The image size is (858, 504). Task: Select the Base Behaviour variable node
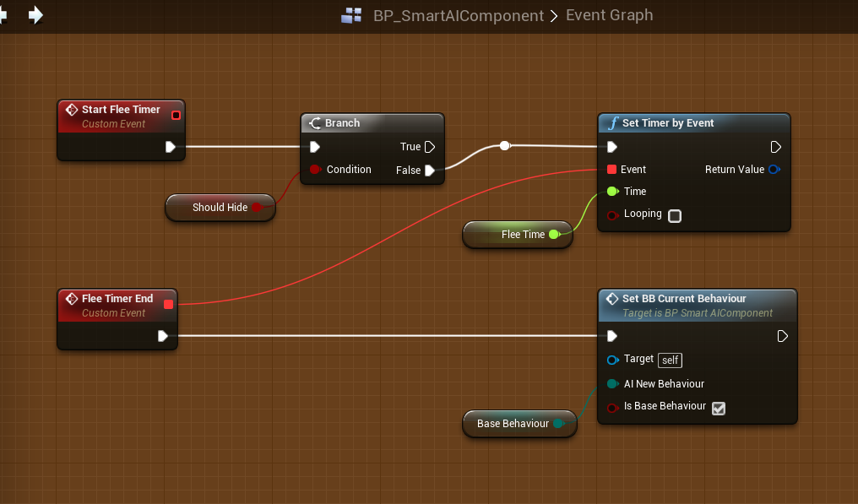click(520, 424)
